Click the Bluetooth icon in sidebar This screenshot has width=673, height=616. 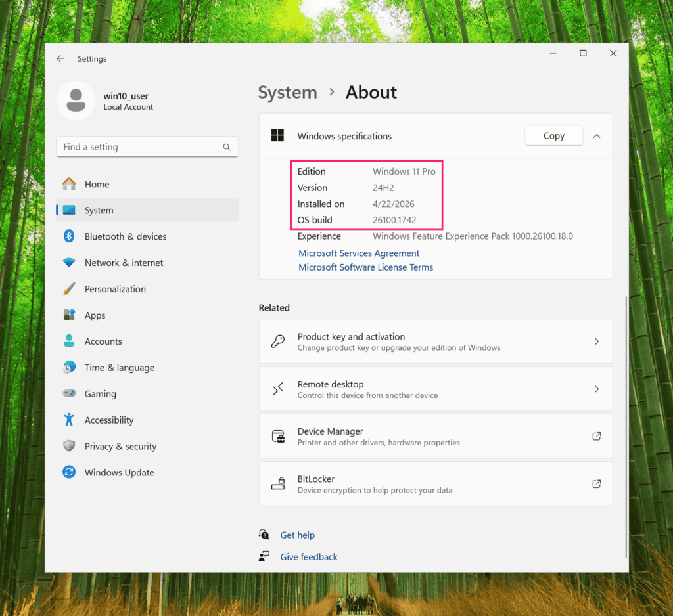pos(69,236)
